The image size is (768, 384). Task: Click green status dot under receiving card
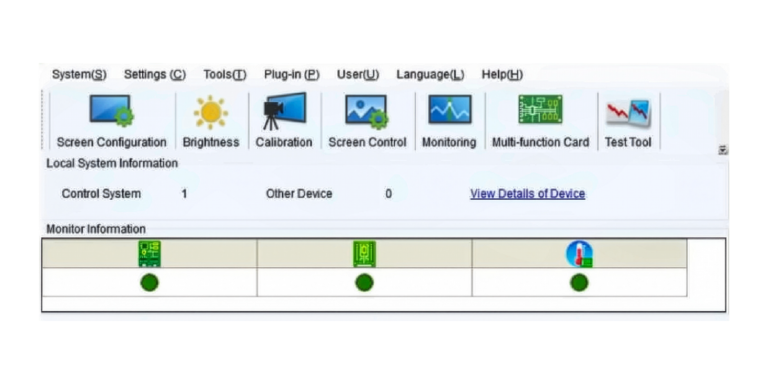tap(364, 283)
